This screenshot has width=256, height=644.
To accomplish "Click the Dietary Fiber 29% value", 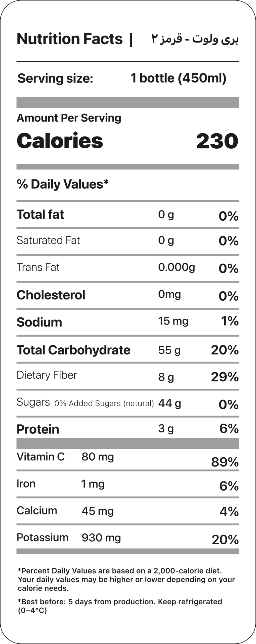I will pos(225,377).
